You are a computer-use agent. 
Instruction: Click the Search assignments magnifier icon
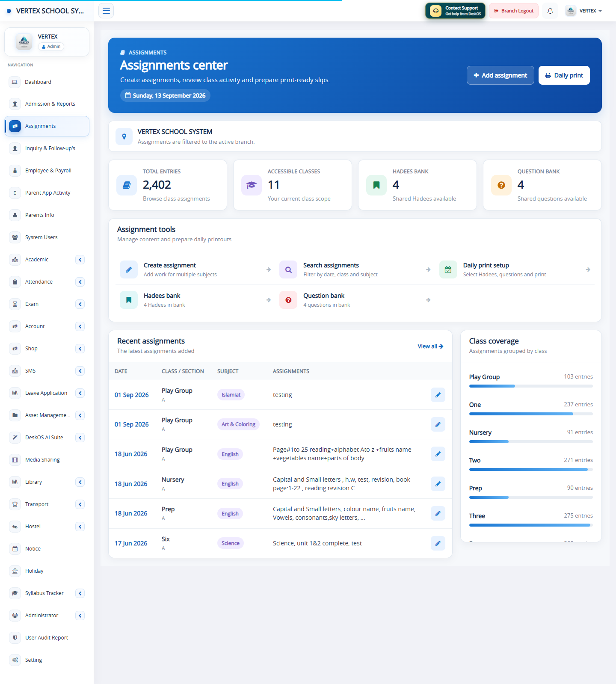(x=288, y=269)
